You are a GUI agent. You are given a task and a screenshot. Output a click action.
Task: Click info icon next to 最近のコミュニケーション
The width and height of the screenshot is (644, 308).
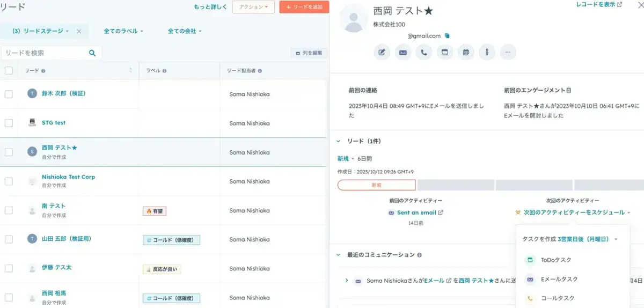(x=419, y=255)
